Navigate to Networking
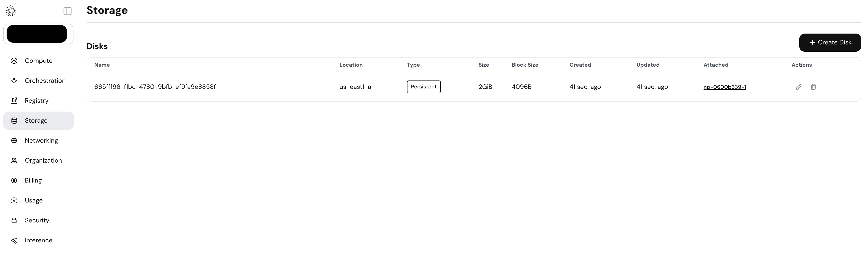This screenshot has width=868, height=268. (x=38, y=141)
